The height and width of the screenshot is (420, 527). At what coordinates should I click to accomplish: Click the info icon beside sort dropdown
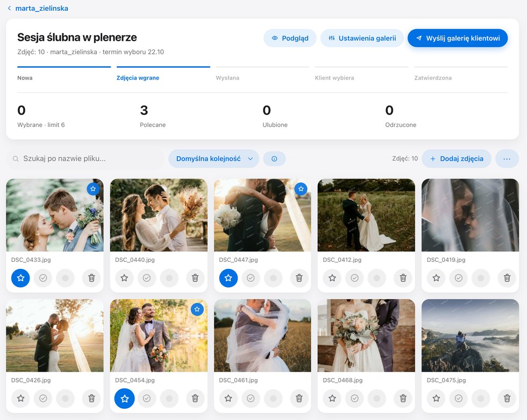(274, 159)
